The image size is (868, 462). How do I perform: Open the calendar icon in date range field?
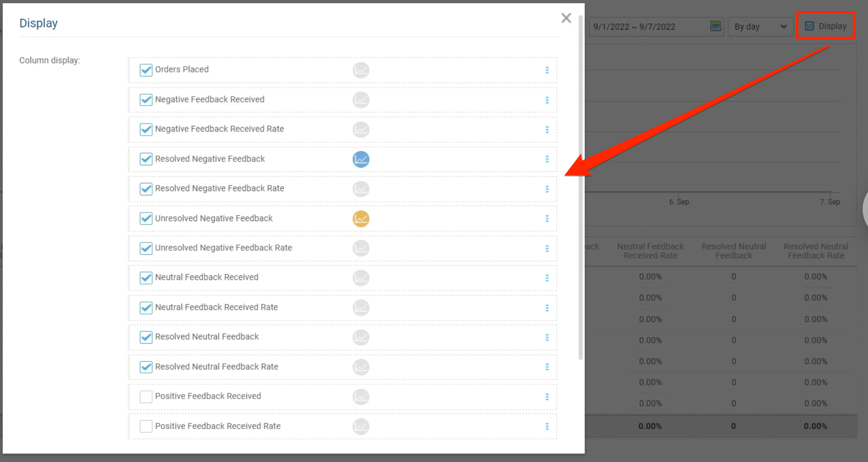coord(715,26)
